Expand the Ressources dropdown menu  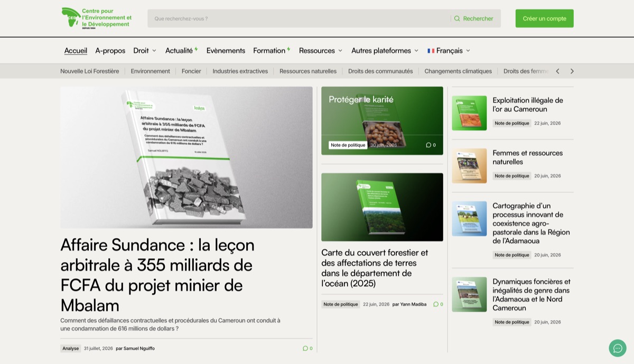(321, 51)
